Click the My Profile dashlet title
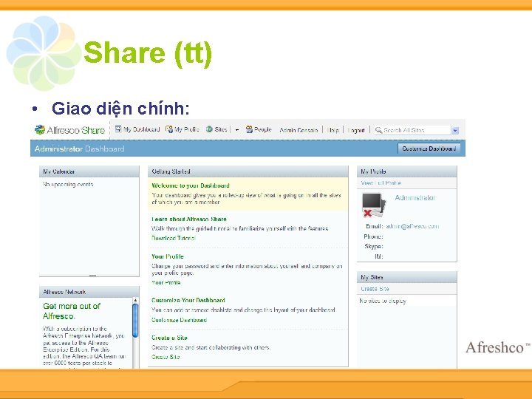 pos(373,171)
